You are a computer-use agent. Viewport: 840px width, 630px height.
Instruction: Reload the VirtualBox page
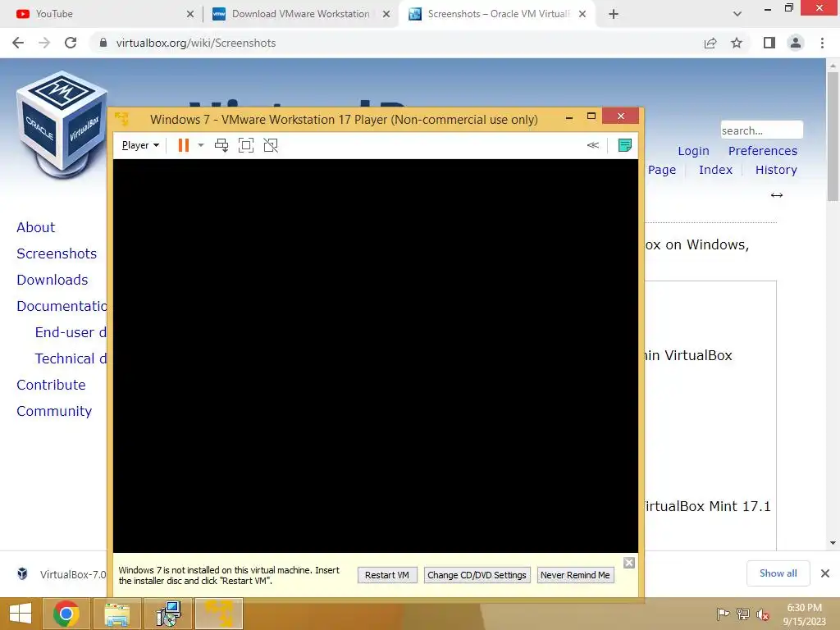coord(71,43)
